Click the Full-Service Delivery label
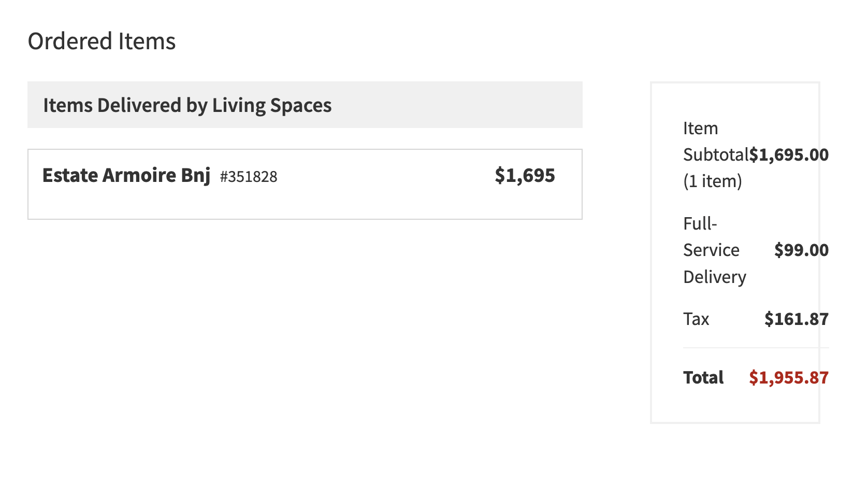This screenshot has height=482, width=868. [715, 250]
